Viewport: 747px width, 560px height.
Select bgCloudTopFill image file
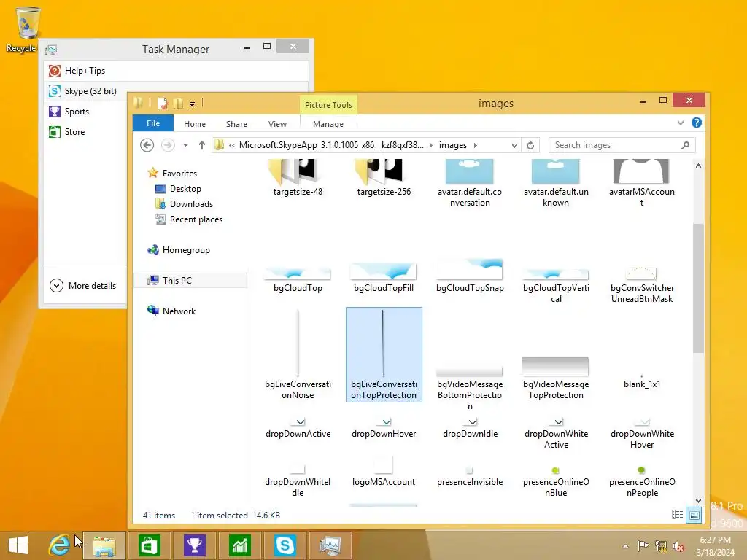(x=384, y=276)
